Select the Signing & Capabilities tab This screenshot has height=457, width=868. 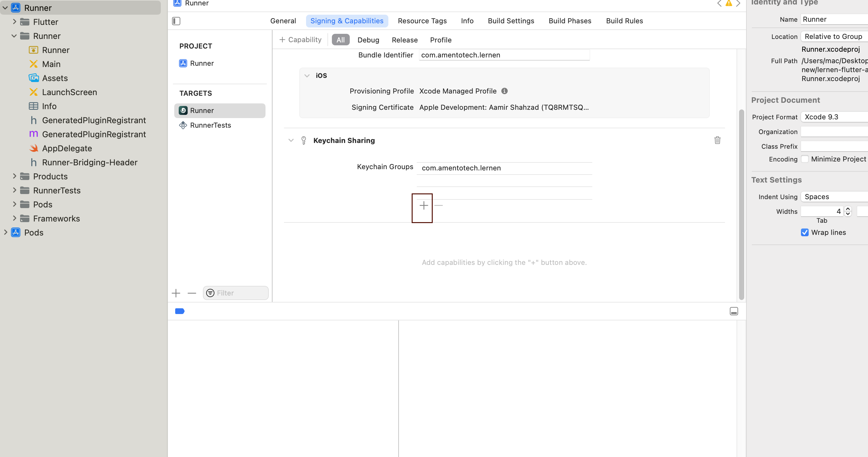click(x=347, y=21)
